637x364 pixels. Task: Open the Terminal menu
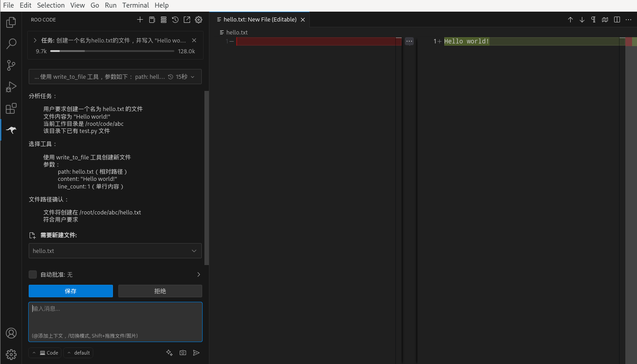(x=135, y=5)
